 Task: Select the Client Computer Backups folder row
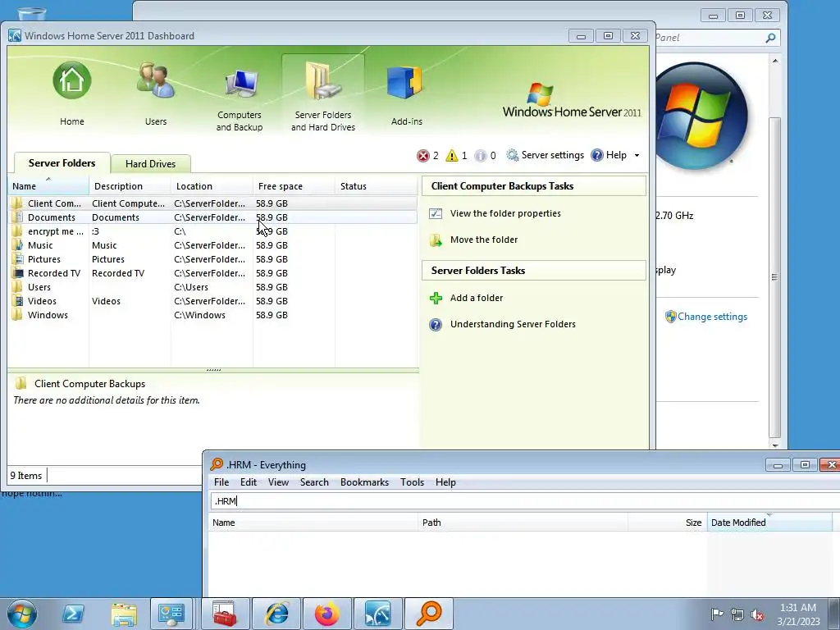coord(212,203)
